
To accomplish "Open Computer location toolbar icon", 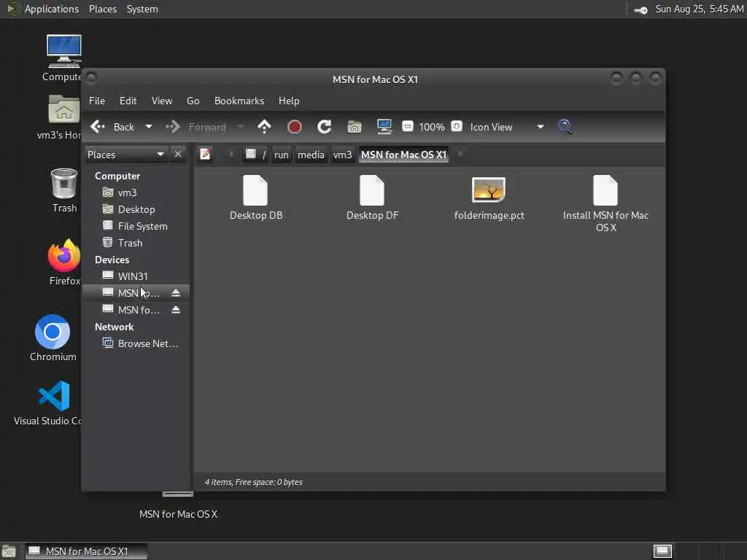I will (384, 126).
